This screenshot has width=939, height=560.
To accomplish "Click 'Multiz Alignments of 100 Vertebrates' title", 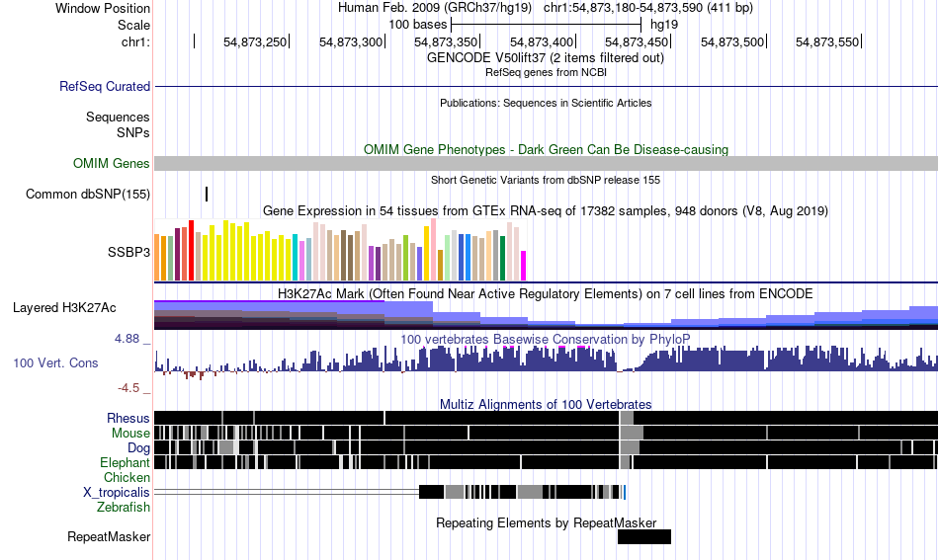I will coord(546,404).
